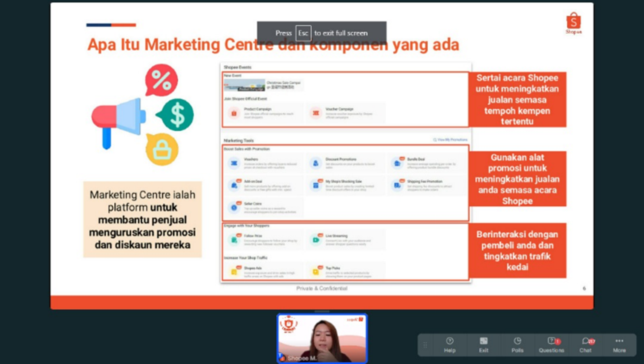Image resolution: width=644 pixels, height=364 pixels.
Task: Click the Vouchers marketing tool icon
Action: pos(234,163)
